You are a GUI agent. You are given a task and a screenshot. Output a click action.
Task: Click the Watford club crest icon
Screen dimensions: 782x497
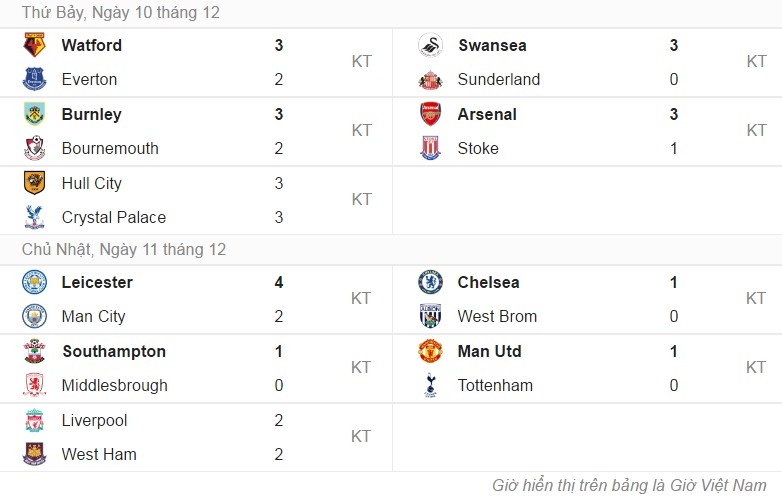pos(34,45)
